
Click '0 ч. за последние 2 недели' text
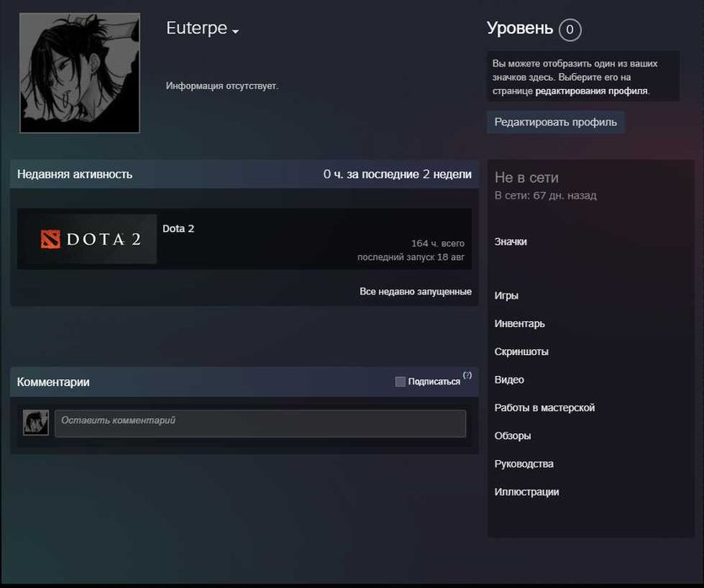(x=397, y=174)
